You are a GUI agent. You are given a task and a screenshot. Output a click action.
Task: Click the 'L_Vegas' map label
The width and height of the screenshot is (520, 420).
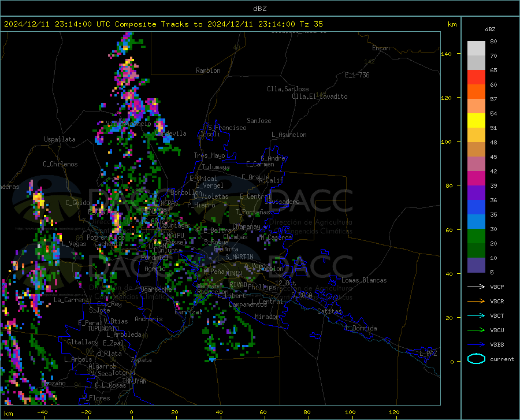75,244
